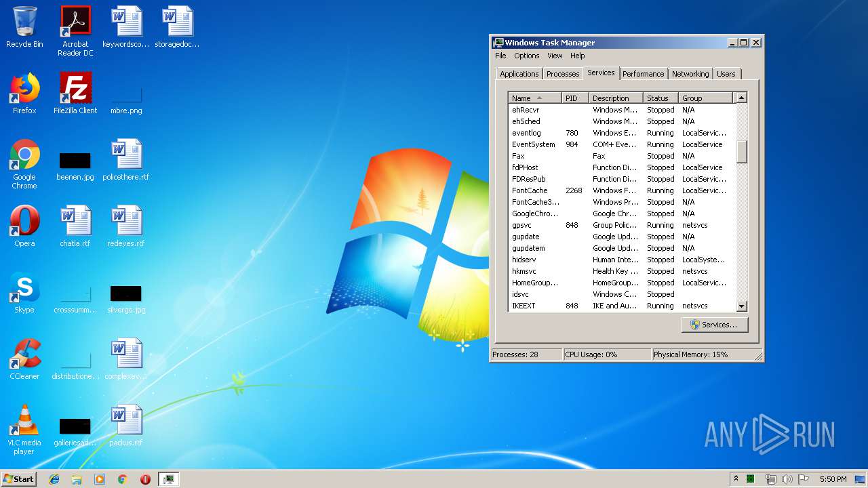This screenshot has height=488, width=868.
Task: Select the gpsvc service row
Action: click(x=621, y=225)
